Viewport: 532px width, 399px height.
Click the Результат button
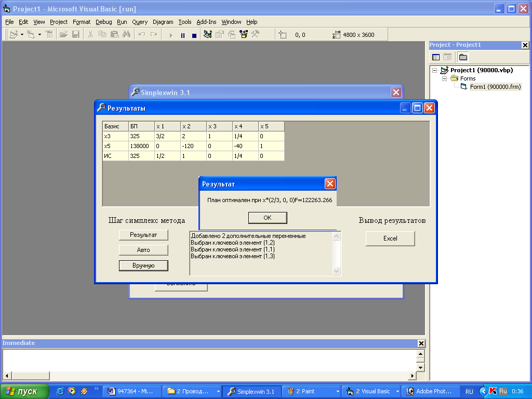pos(143,235)
